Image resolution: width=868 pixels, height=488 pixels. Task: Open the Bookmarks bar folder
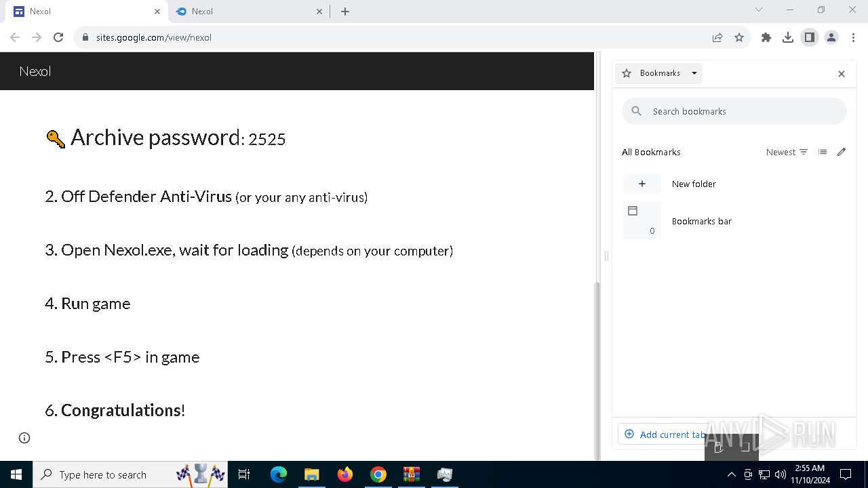(x=734, y=221)
